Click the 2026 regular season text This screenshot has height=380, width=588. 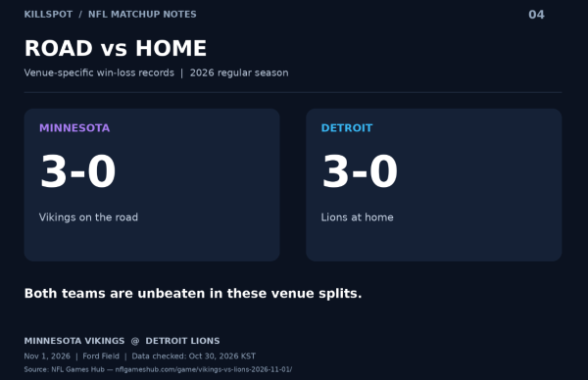tap(239, 72)
